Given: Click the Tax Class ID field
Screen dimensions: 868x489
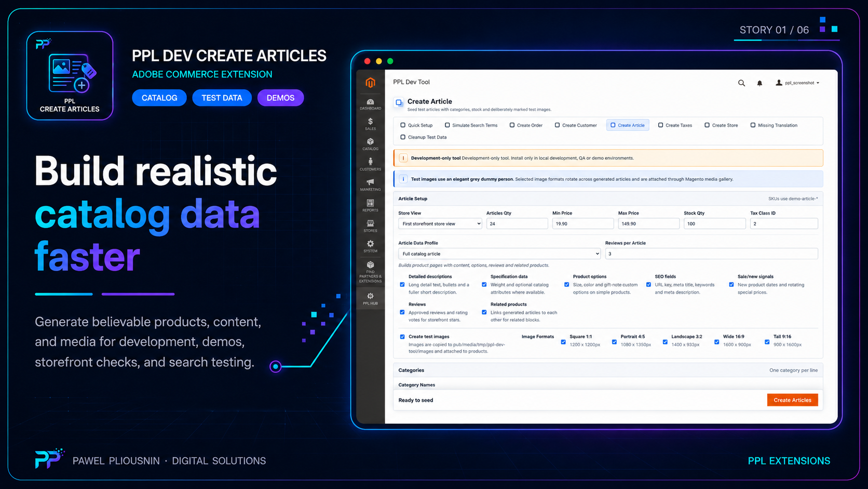Looking at the screenshot, I should coord(784,224).
